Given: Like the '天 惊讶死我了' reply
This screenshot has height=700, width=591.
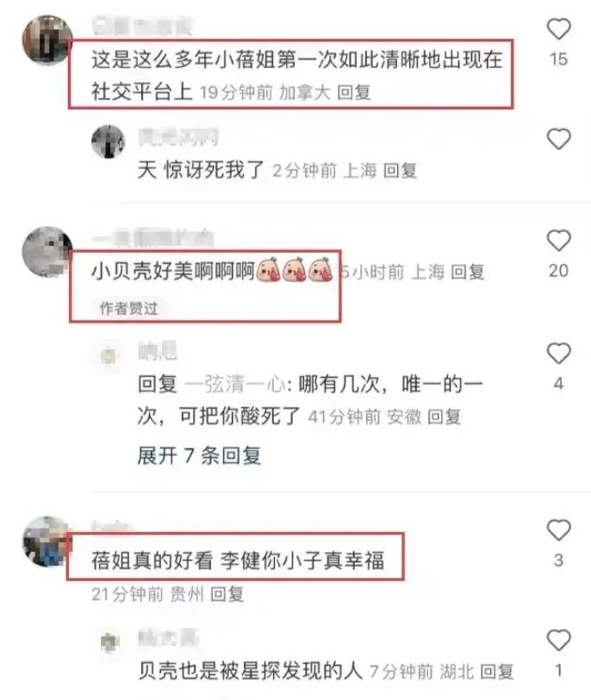Looking at the screenshot, I should coord(558,139).
